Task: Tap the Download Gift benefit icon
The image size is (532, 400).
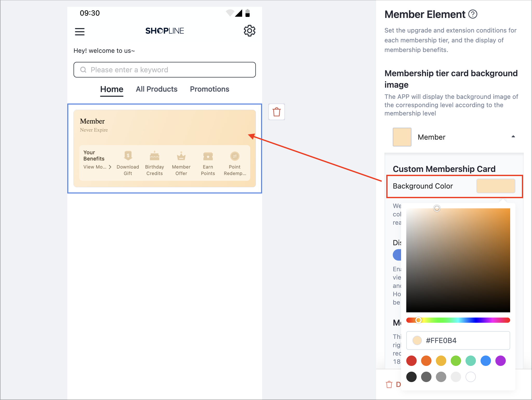Action: pyautogui.click(x=128, y=156)
